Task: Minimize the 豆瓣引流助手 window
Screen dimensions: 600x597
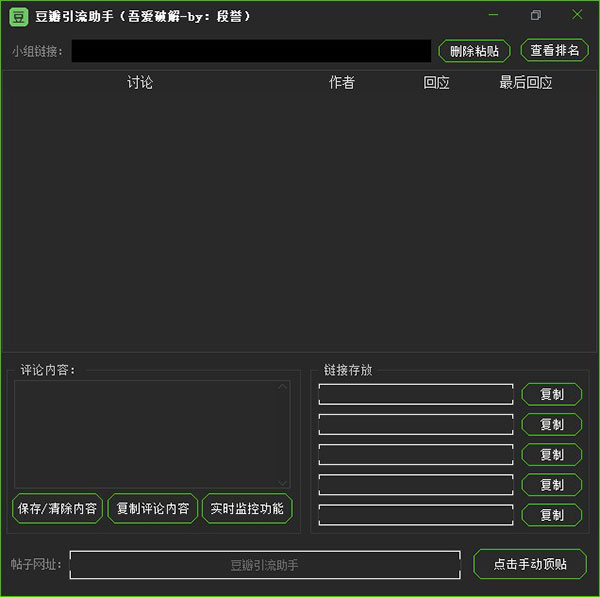Action: [x=493, y=15]
